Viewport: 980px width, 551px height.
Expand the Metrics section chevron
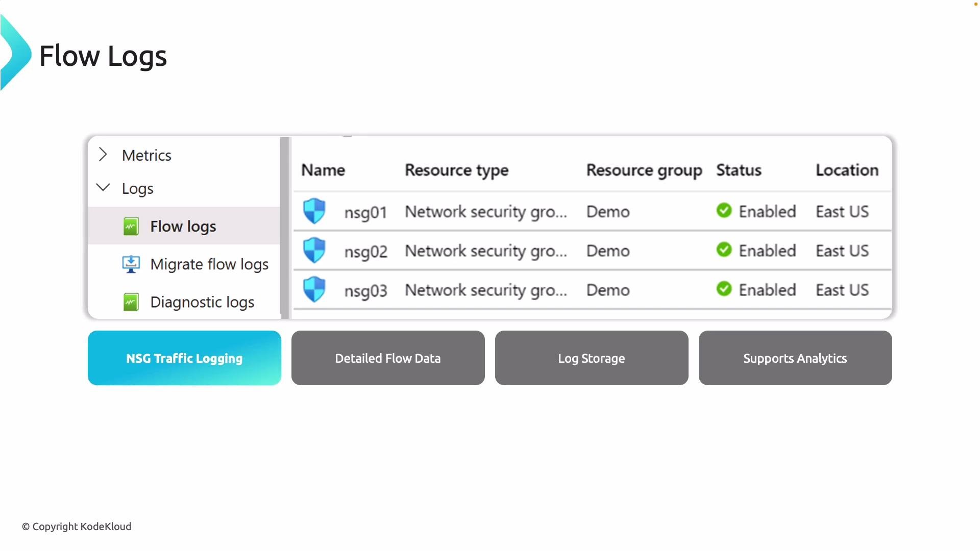coord(103,154)
